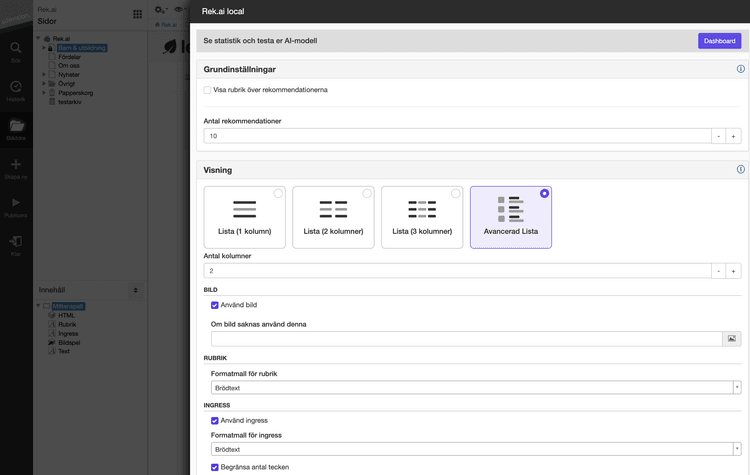The image size is (750, 475).
Task: Click the Dashboard button
Action: (x=719, y=41)
